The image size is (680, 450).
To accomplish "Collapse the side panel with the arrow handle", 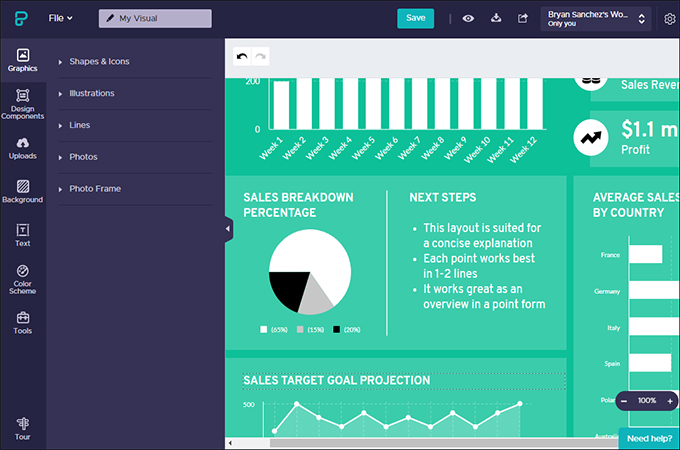I will (x=229, y=229).
